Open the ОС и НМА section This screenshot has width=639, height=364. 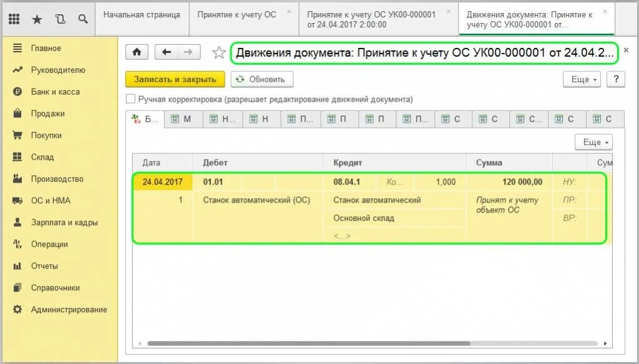click(x=51, y=201)
